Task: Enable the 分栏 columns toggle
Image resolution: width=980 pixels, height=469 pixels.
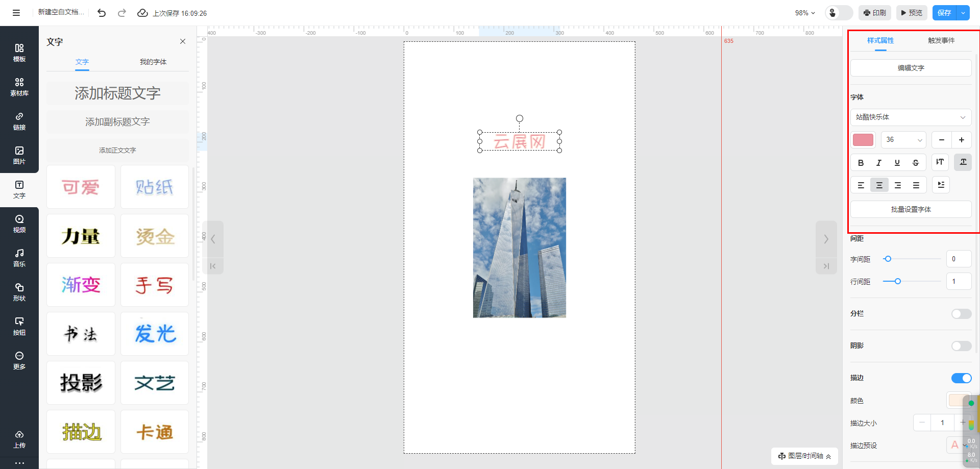Action: click(x=961, y=314)
